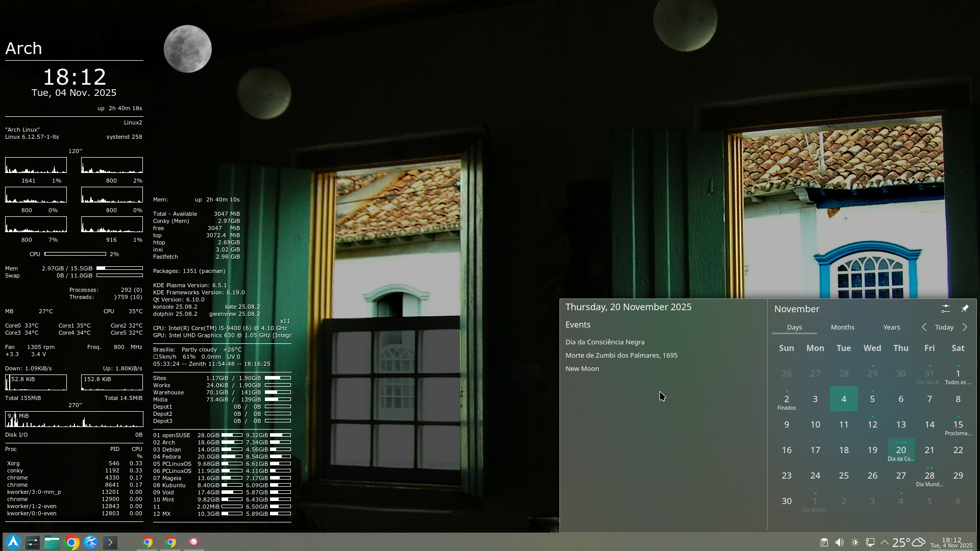Toggle pin to keep calendar open
The height and width of the screenshot is (551, 980).
click(x=965, y=309)
